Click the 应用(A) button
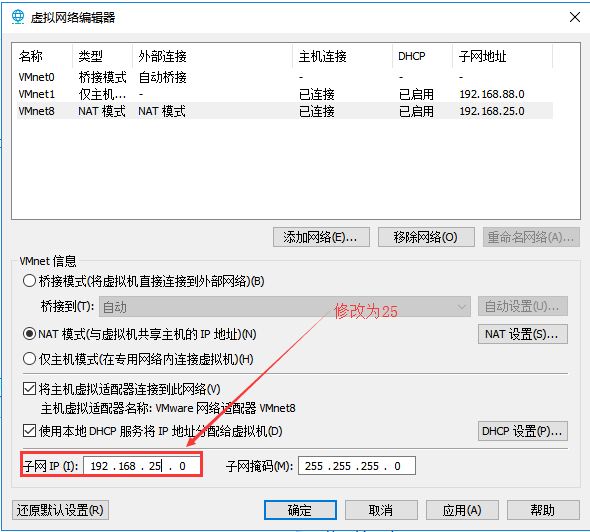The width and height of the screenshot is (590, 532). click(x=462, y=510)
